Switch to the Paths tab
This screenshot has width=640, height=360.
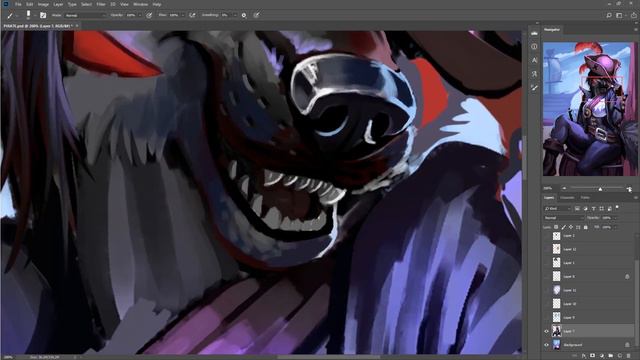pyautogui.click(x=585, y=198)
